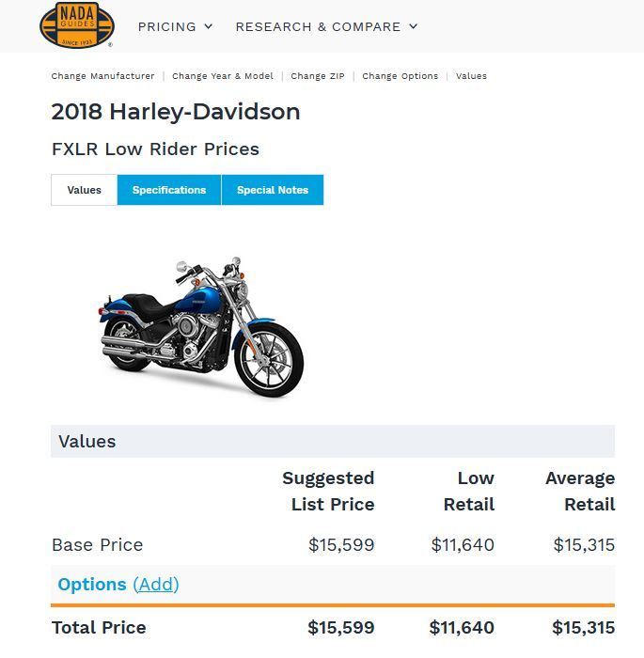Click the NADA Guides logo
Screen dimensions: 644x658
(x=77, y=25)
